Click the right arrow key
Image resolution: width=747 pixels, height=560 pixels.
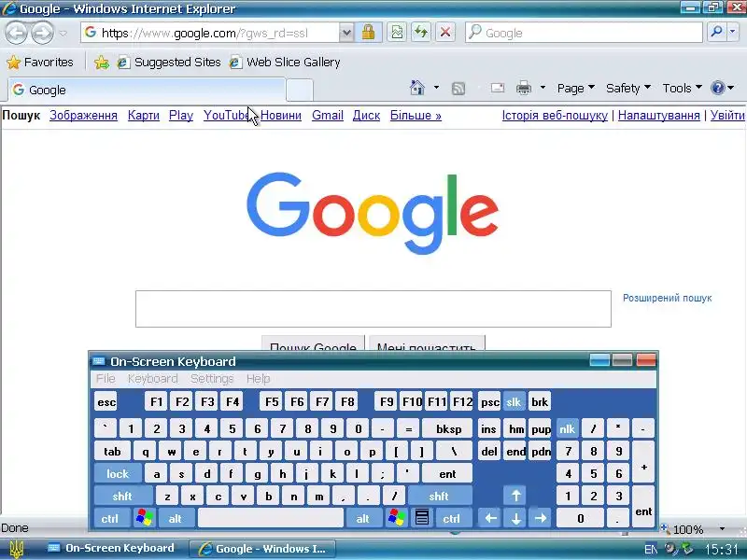coord(541,519)
